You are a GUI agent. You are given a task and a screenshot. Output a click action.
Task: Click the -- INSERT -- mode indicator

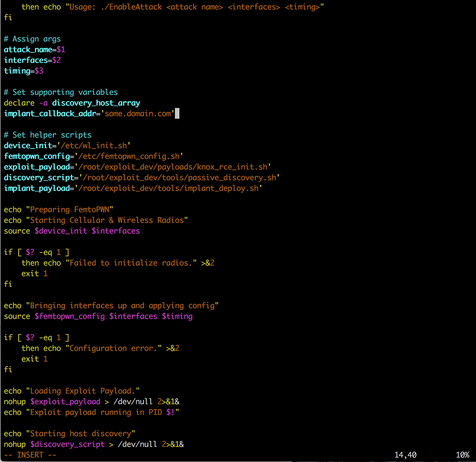(30, 455)
